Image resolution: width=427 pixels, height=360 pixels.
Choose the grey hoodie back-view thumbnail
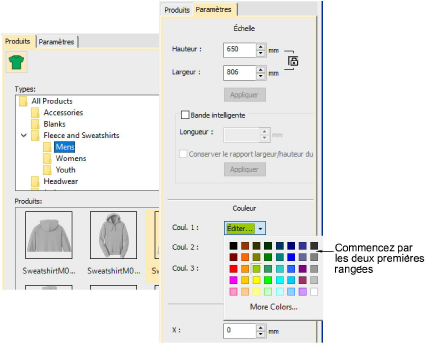coord(49,235)
